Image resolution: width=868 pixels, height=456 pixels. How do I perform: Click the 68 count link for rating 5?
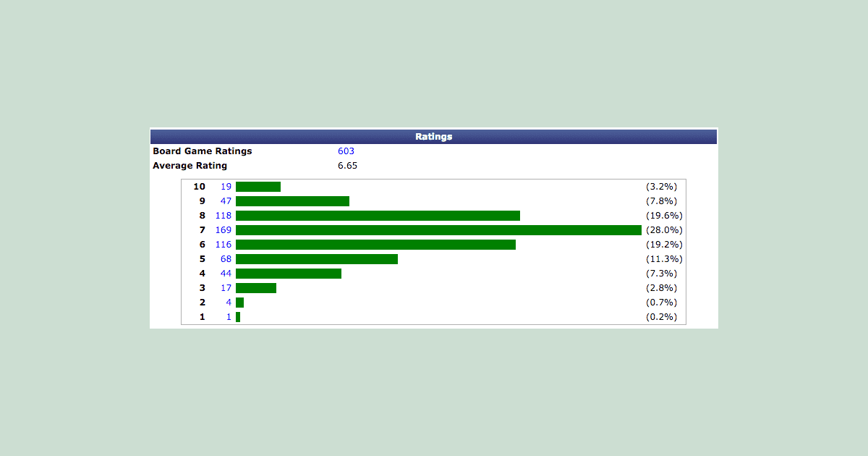pyautogui.click(x=226, y=259)
